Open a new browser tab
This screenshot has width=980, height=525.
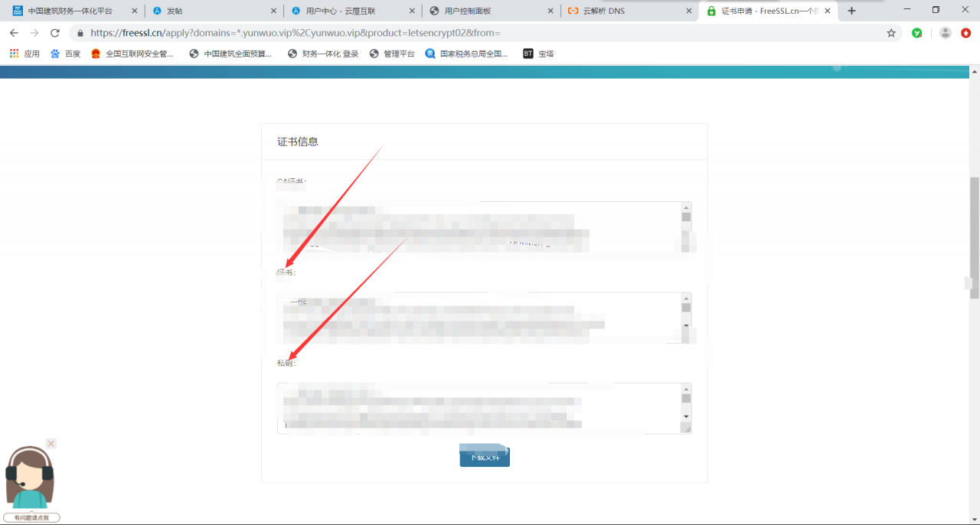tap(852, 11)
